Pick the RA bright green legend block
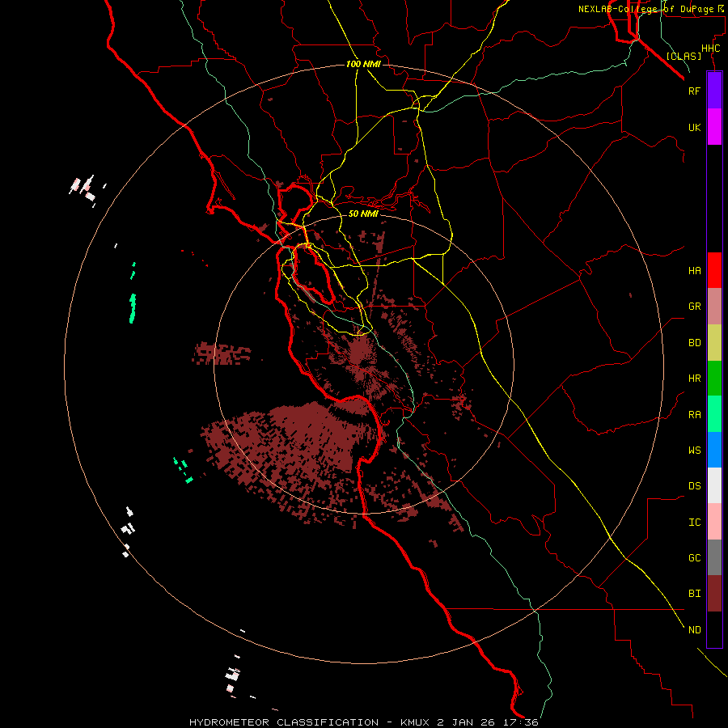Image resolution: width=728 pixels, height=728 pixels. 714,414
